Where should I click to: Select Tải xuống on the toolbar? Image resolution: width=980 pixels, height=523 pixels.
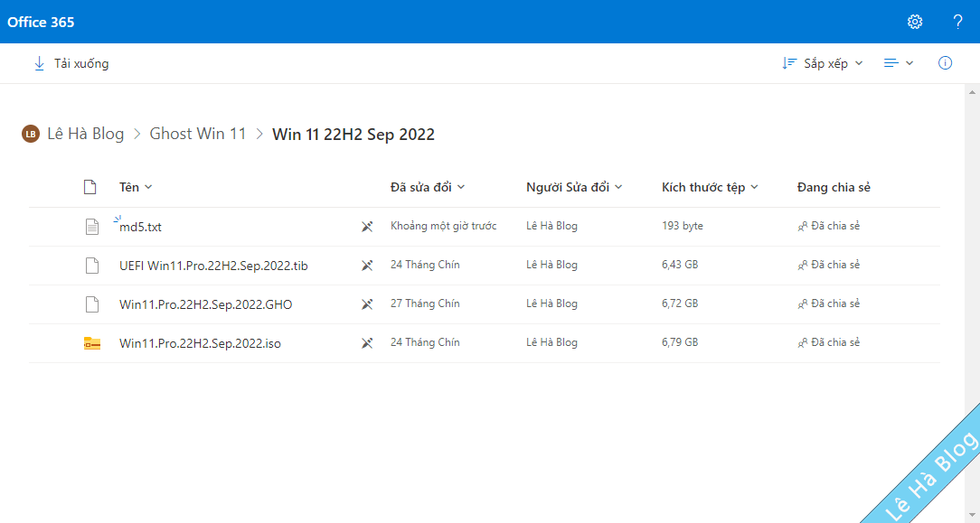tap(81, 63)
